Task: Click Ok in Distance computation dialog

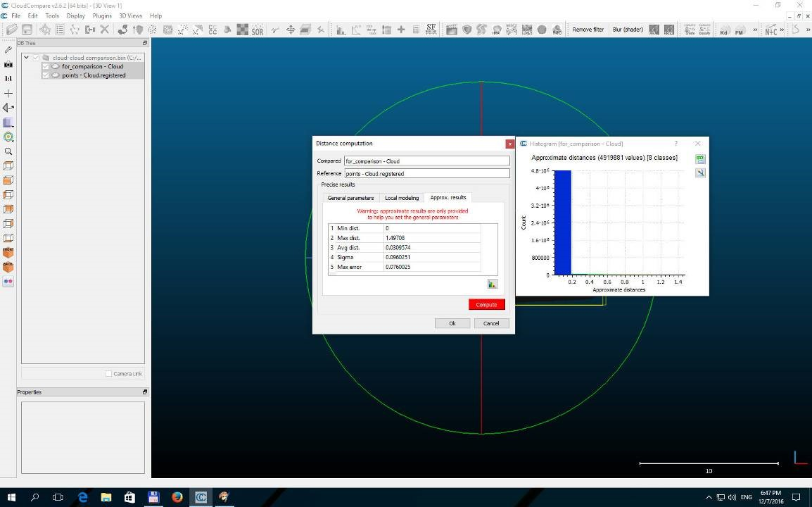Action: (452, 323)
